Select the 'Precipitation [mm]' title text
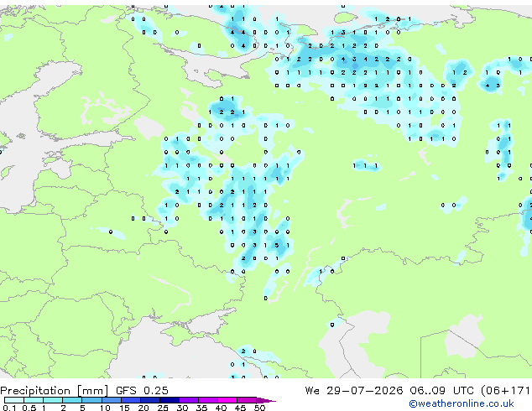Screen dimensions: 532x411 55,391
